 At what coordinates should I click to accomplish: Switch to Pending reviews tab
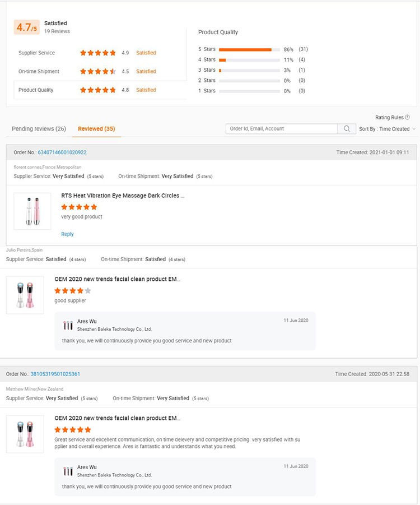point(39,129)
